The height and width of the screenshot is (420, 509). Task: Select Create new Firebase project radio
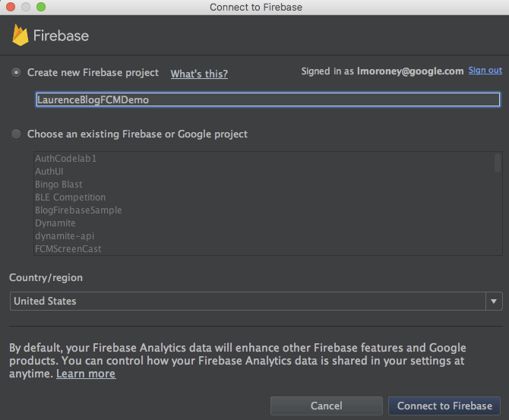16,73
